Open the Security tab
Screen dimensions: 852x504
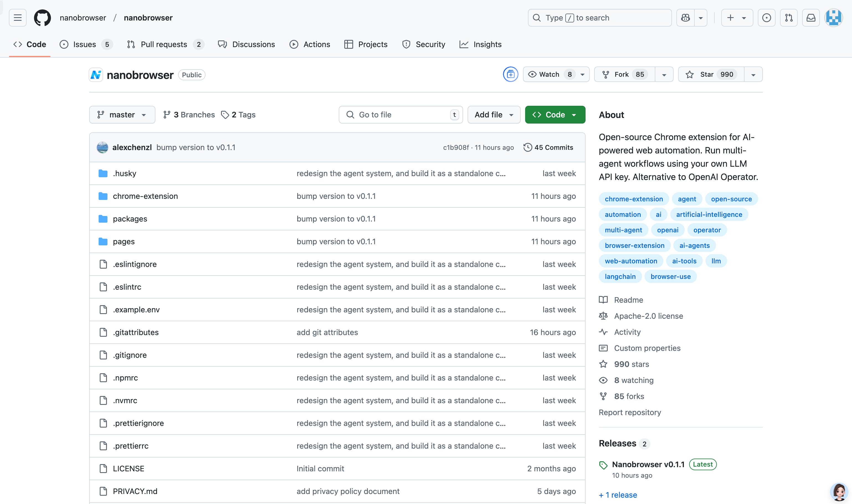(424, 45)
